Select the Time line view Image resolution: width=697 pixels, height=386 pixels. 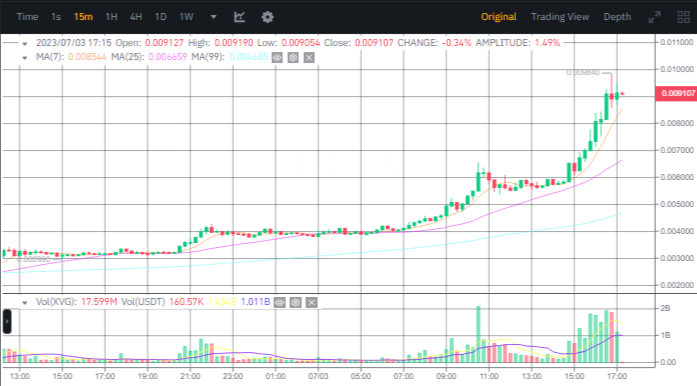(27, 17)
